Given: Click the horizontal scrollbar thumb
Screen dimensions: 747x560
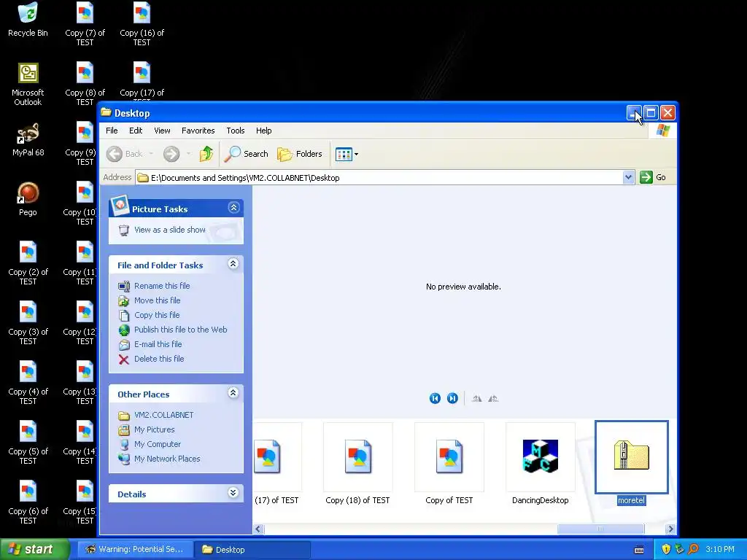Looking at the screenshot, I should (x=601, y=529).
